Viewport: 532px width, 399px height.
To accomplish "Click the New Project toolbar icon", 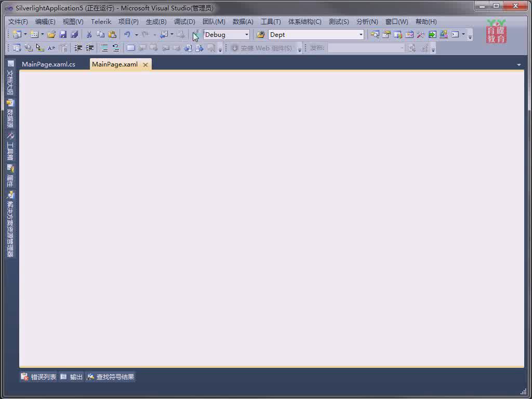I will click(17, 34).
